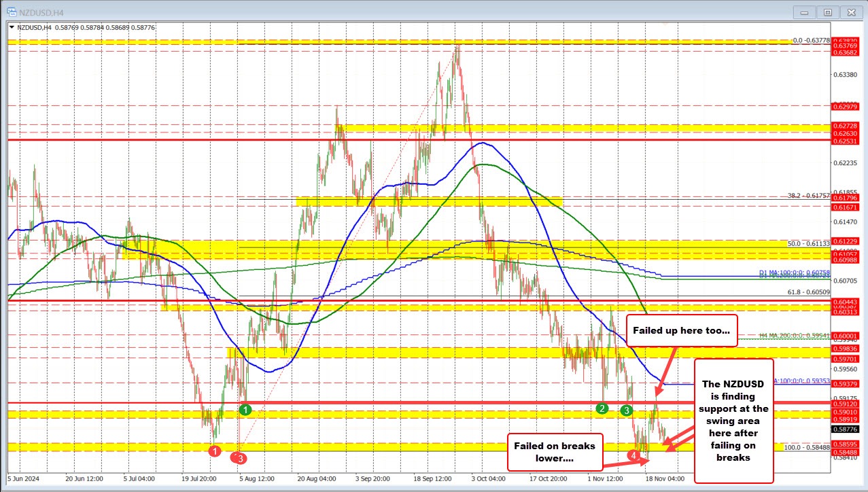The image size is (868, 492).
Task: Select green numbered marker 2 near November highs
Action: point(602,409)
